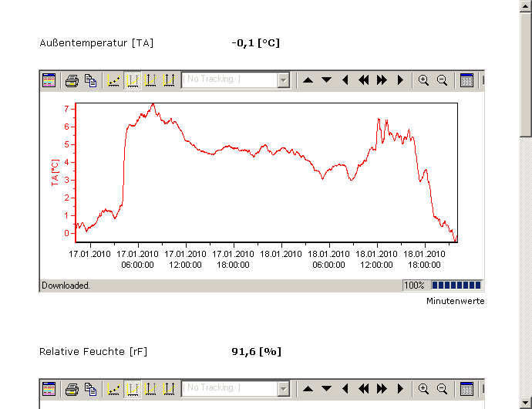Toggle the pressed cursor mode button in temperature toolbar
Screen dimensions: 532x409
[133, 80]
